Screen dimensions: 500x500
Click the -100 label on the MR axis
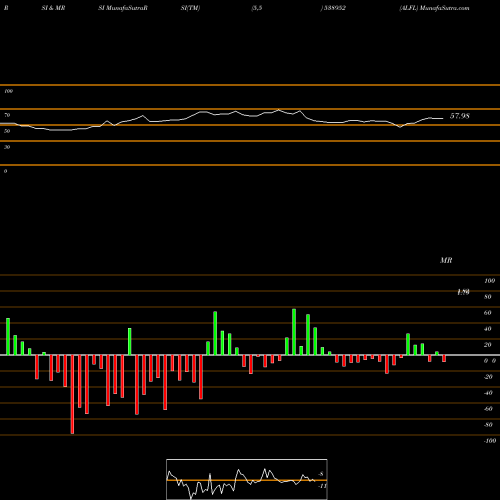click(x=490, y=441)
